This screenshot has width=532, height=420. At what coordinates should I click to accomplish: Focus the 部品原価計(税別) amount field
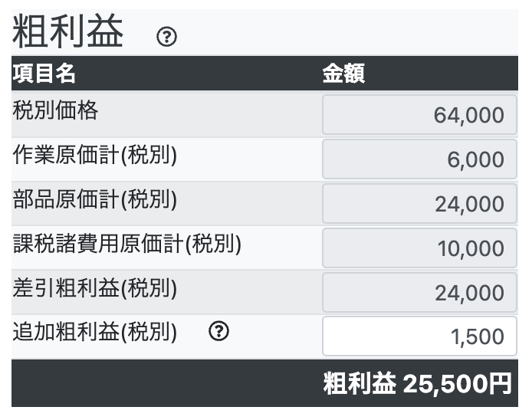pyautogui.click(x=419, y=204)
